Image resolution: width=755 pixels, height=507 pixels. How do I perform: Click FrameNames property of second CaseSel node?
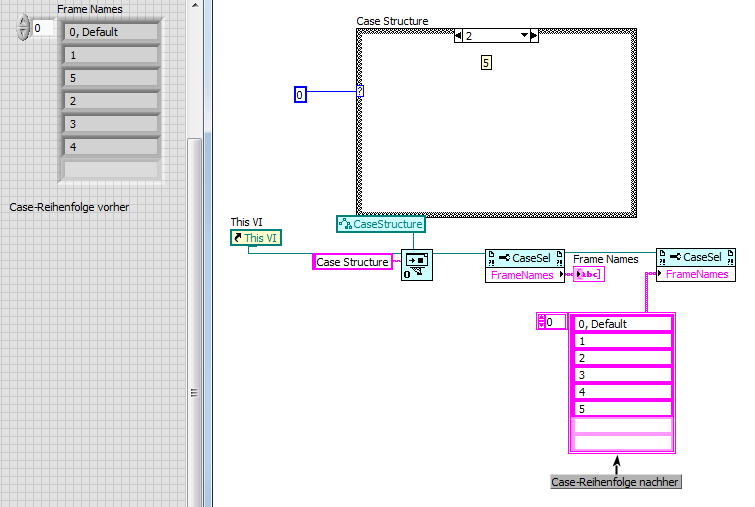coord(696,274)
